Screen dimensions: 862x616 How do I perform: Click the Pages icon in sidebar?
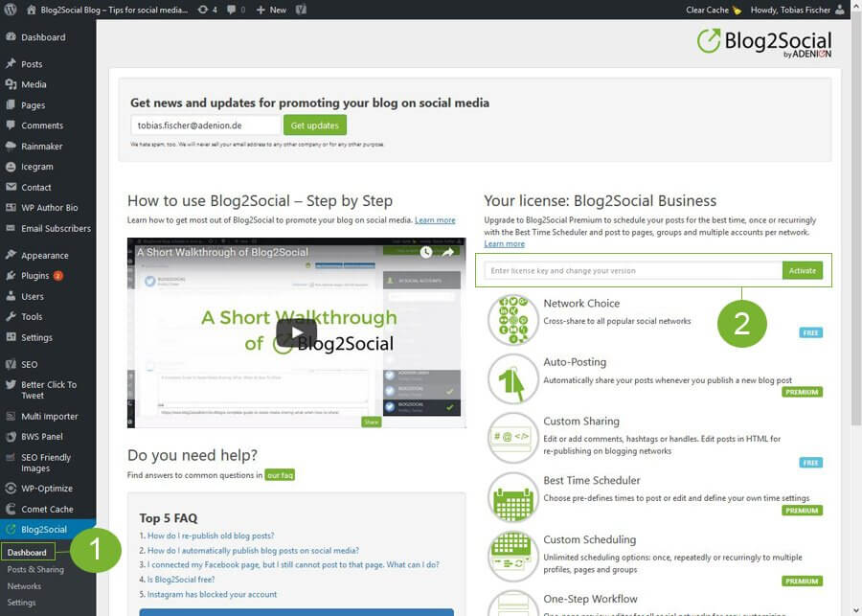click(11, 105)
